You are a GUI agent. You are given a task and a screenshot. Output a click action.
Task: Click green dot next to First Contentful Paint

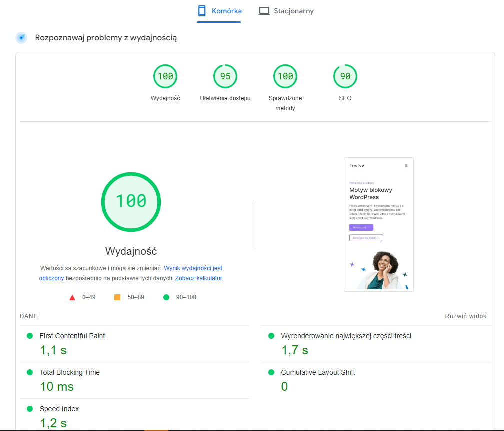pyautogui.click(x=31, y=336)
